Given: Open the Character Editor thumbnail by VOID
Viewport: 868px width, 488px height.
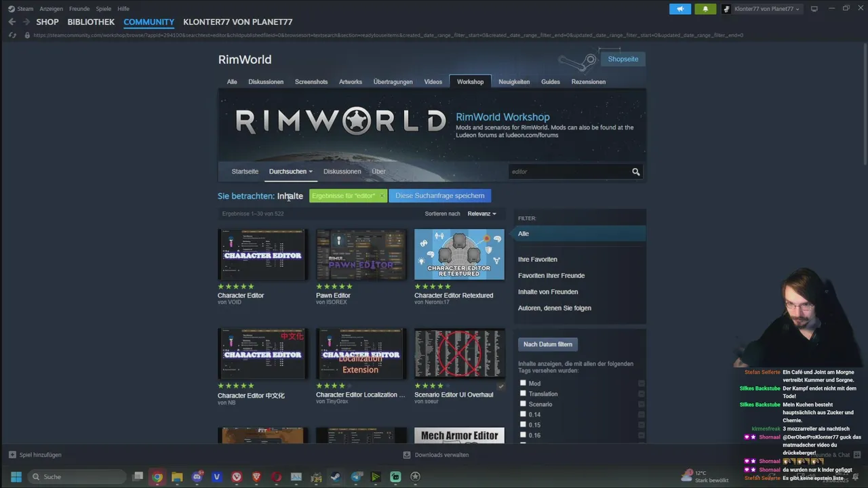Looking at the screenshot, I should click(262, 254).
